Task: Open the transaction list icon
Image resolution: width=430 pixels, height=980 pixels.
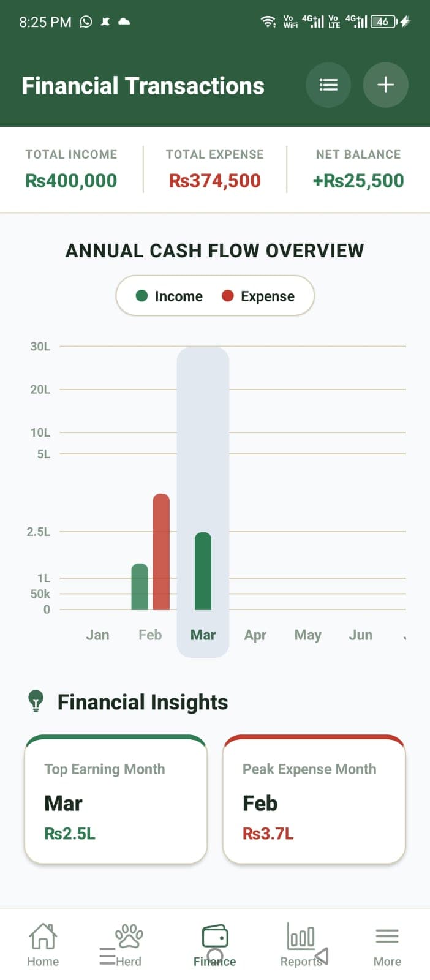Action: 328,85
